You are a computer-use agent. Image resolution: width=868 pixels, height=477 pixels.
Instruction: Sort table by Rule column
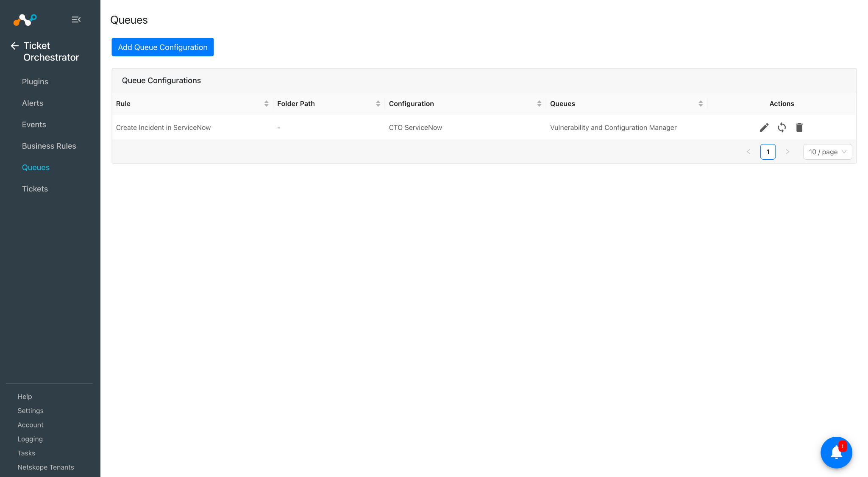point(266,104)
